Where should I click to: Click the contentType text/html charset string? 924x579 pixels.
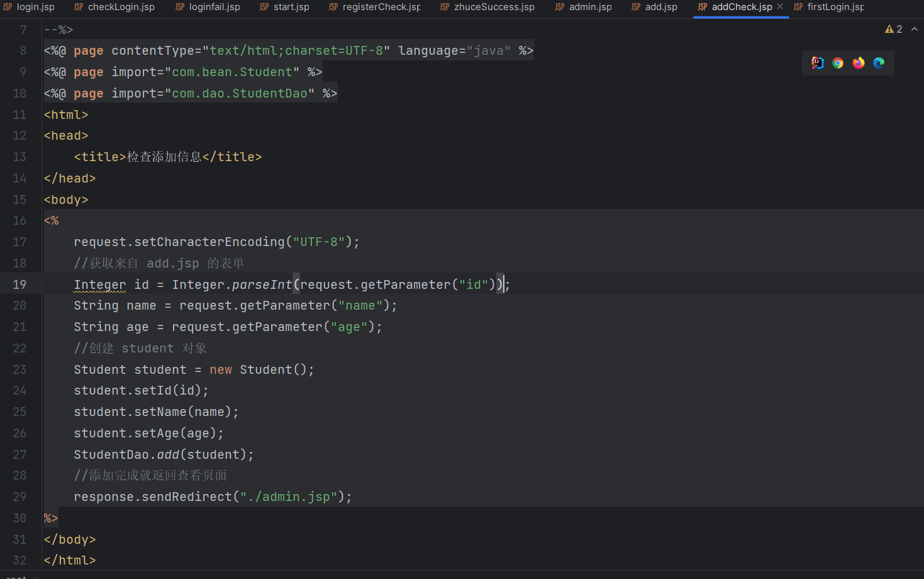[296, 50]
